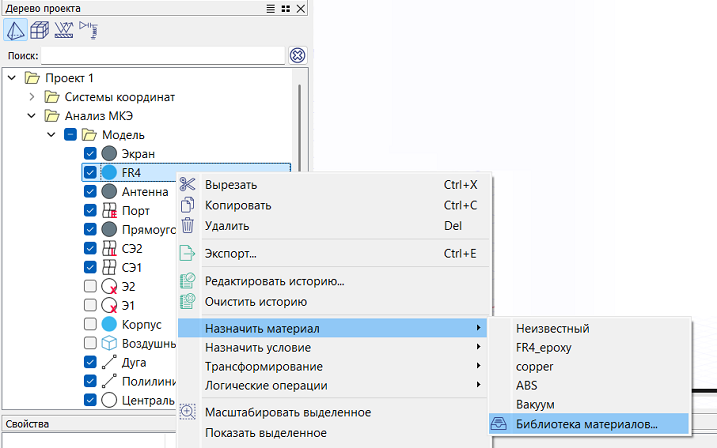Choose Копировать from the context menu
The image size is (717, 448).
(x=237, y=205)
